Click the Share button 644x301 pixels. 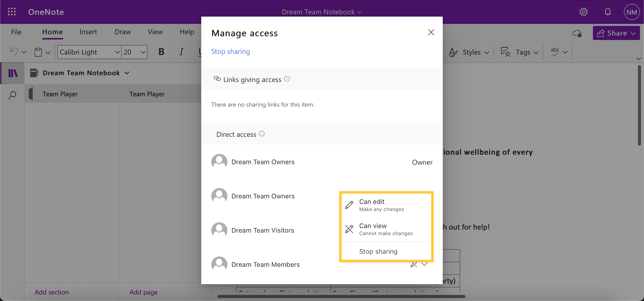pos(616,33)
